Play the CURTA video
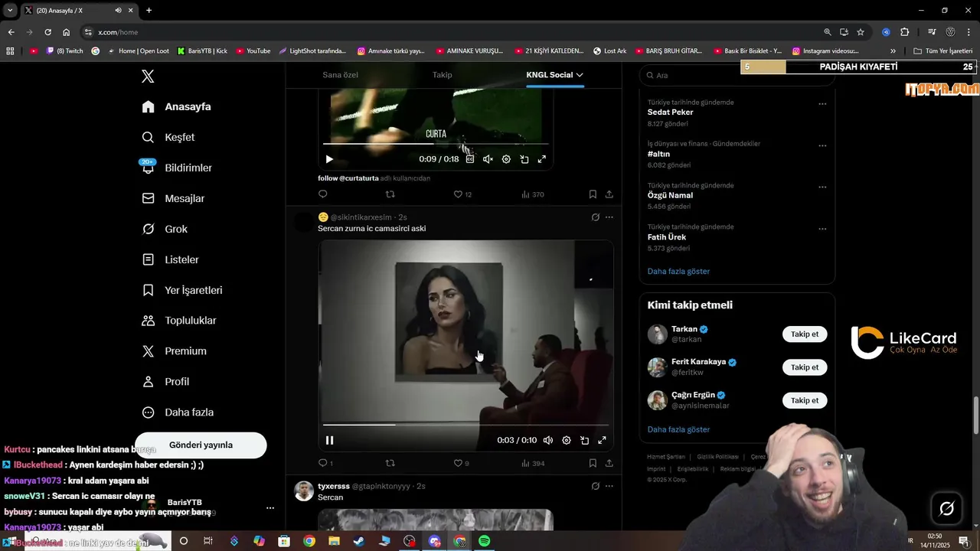Viewport: 980px width, 551px height. pyautogui.click(x=329, y=159)
